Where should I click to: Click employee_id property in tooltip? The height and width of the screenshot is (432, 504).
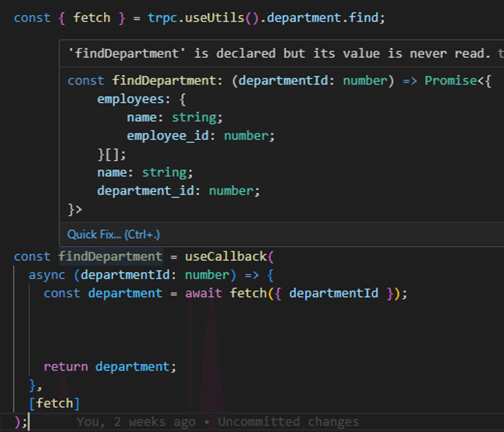pyautogui.click(x=168, y=136)
